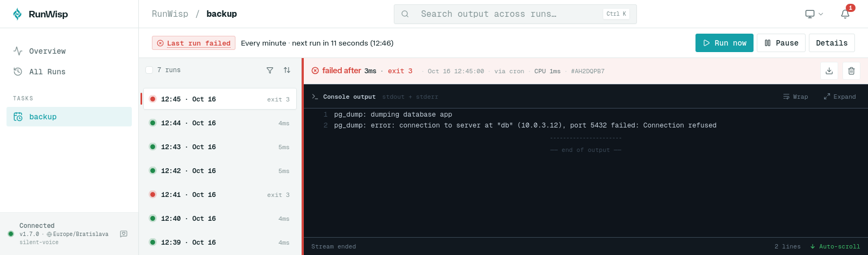The height and width of the screenshot is (255, 868).
Task: Click the Stream ended status text
Action: (x=334, y=246)
